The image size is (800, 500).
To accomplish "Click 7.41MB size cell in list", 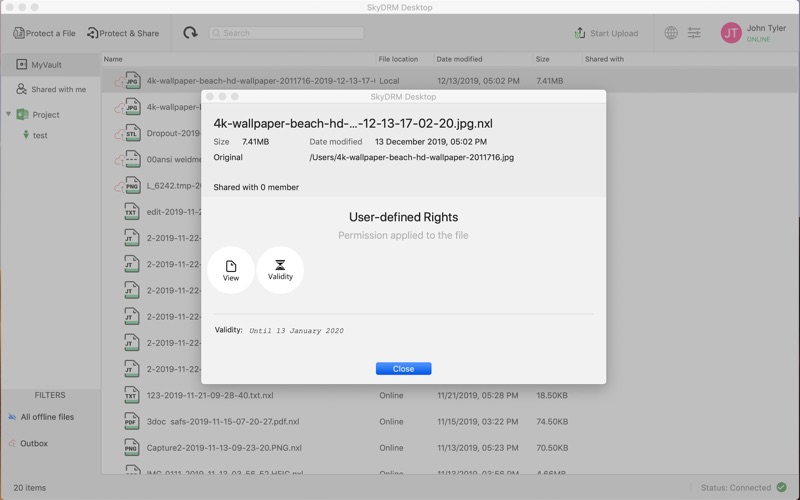I will 549,81.
